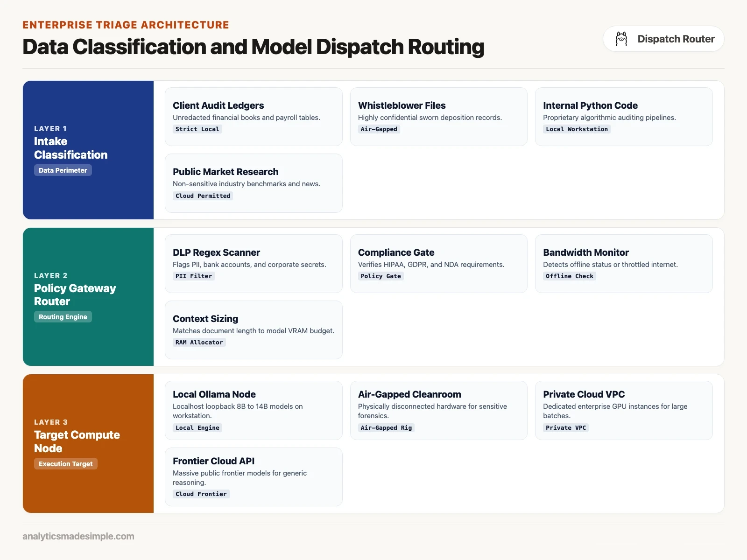Open the Context Sizing heading
Image resolution: width=747 pixels, height=560 pixels.
point(205,319)
